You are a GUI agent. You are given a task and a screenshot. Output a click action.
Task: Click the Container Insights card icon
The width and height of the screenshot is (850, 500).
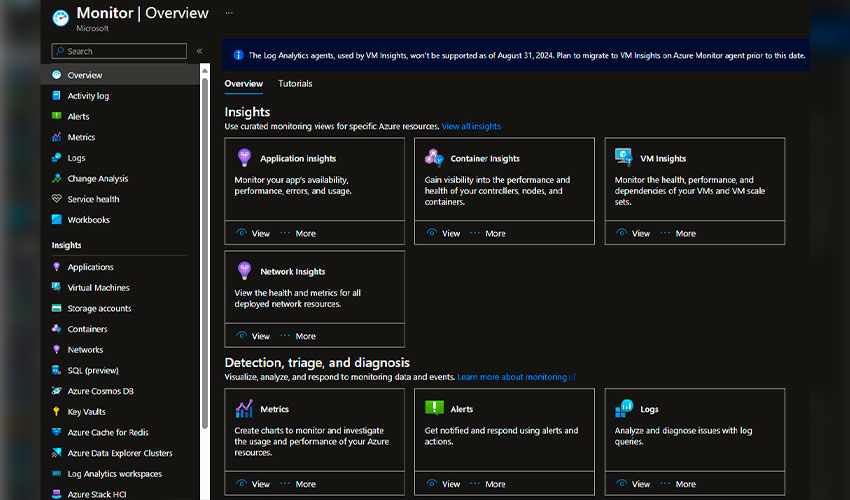tap(434, 157)
